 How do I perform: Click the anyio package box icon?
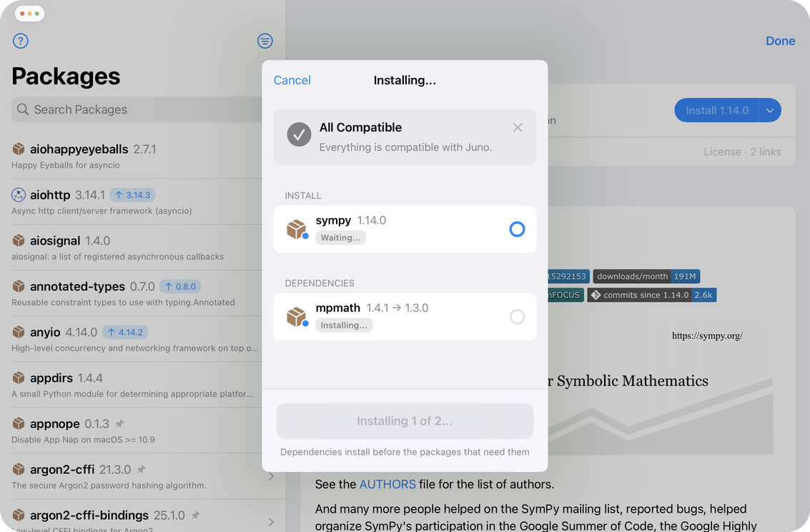tap(19, 332)
